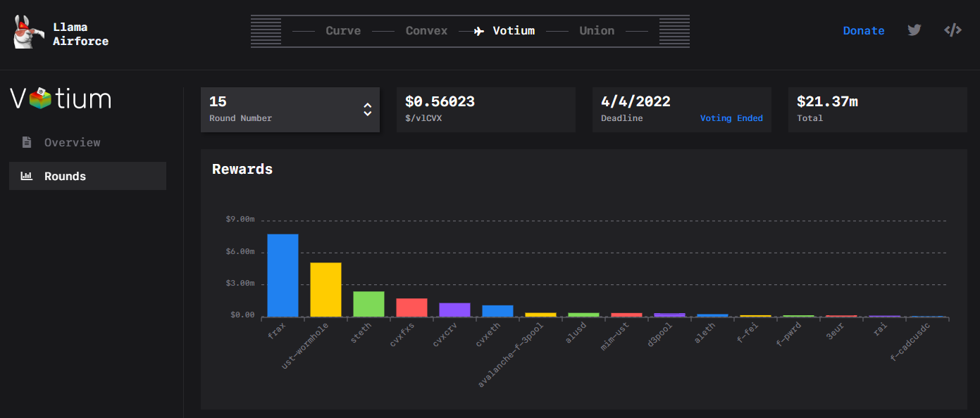Click the Votium ballot box logo
980x418 pixels.
pyautogui.click(x=40, y=98)
